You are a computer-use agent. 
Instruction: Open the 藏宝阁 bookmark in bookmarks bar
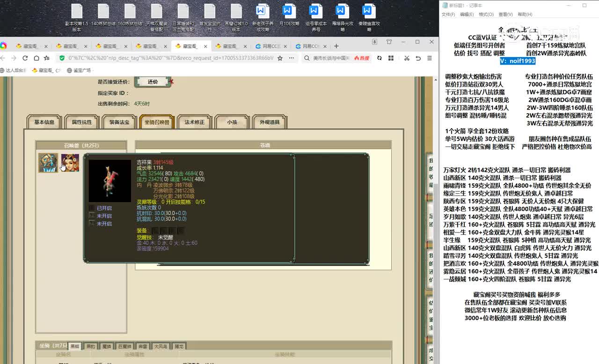pos(46,70)
